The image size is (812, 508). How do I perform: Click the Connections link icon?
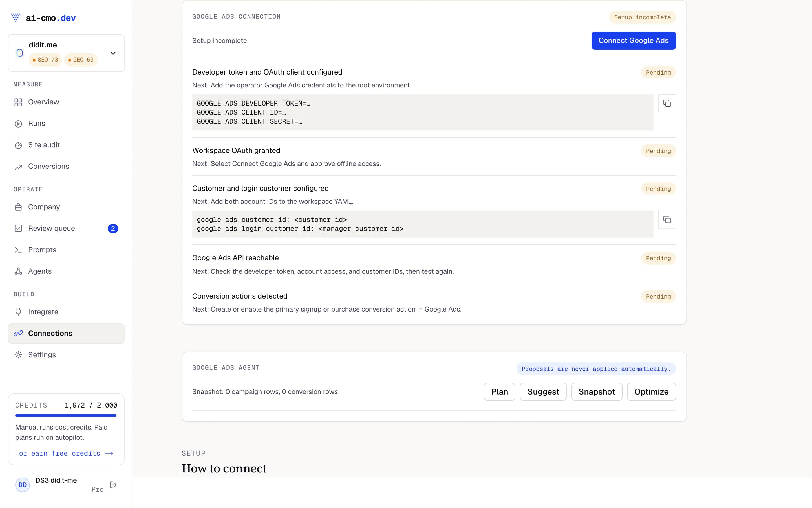pyautogui.click(x=18, y=333)
